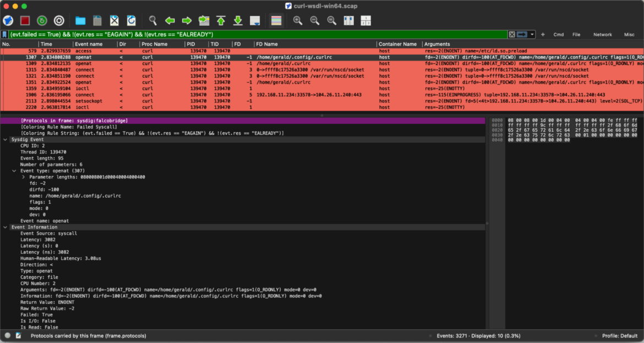Reload this capture file
The height and width of the screenshot is (343, 644).
[132, 20]
